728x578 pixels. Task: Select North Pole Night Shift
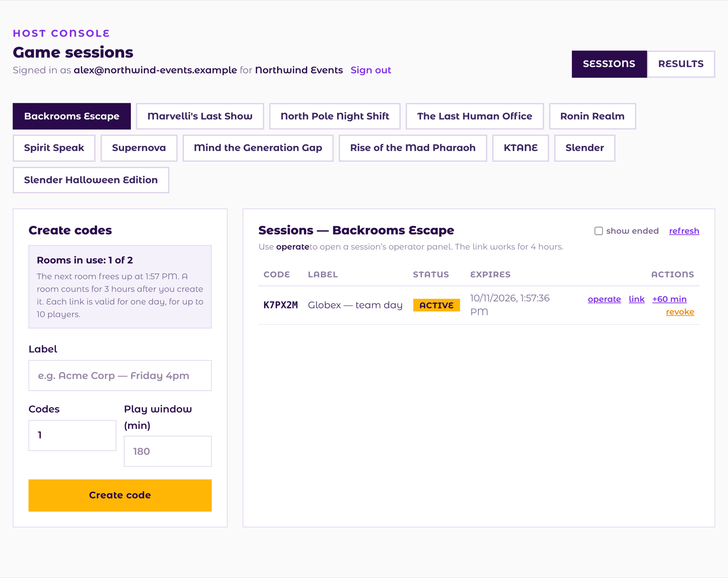point(334,116)
